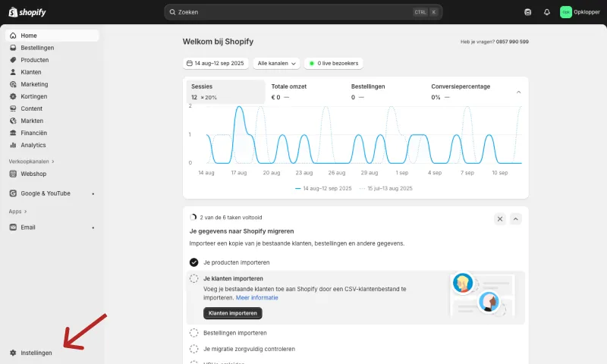Click the task progress circle icon
This screenshot has width=607, height=364.
point(193,218)
